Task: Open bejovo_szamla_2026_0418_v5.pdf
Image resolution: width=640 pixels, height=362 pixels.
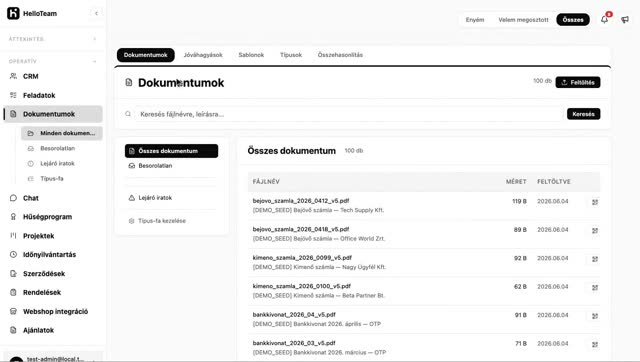Action: 301,229
